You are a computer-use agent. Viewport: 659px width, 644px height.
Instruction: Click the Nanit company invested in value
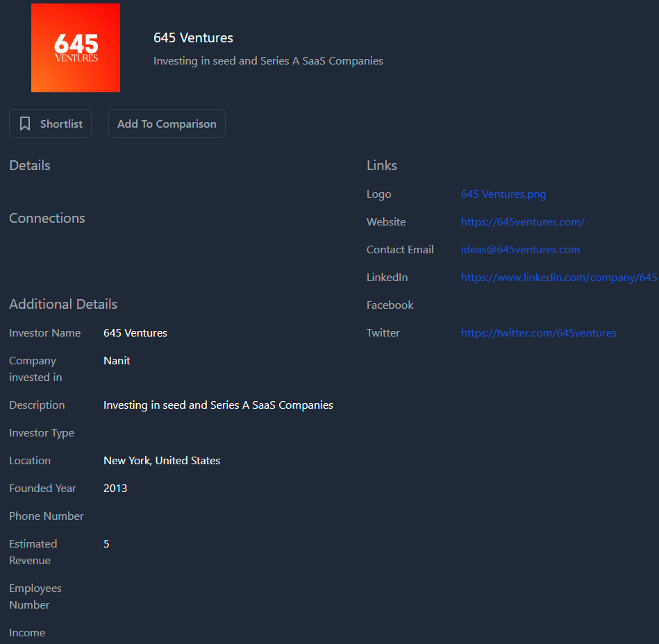pos(117,361)
